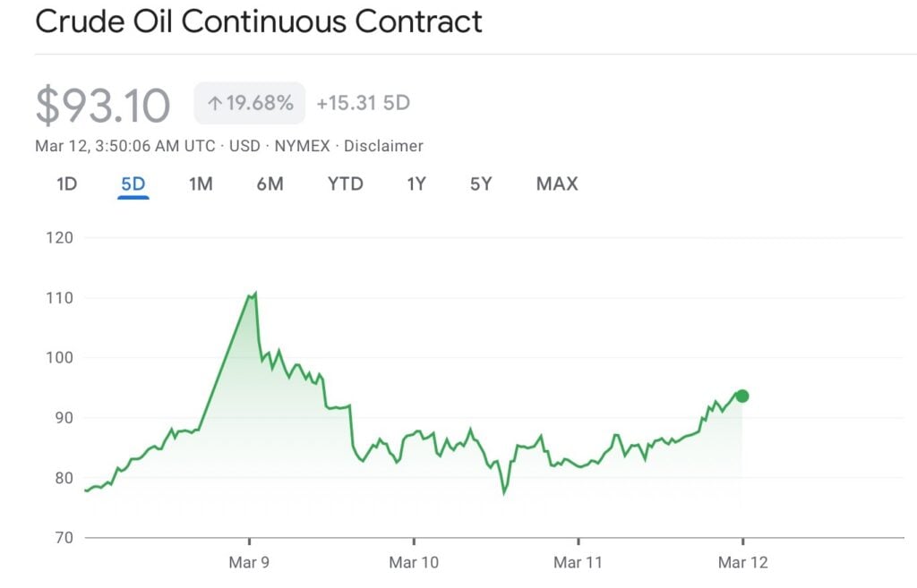The width and height of the screenshot is (917, 588).
Task: Click the green endpoint dot on the chart
Action: (x=741, y=394)
